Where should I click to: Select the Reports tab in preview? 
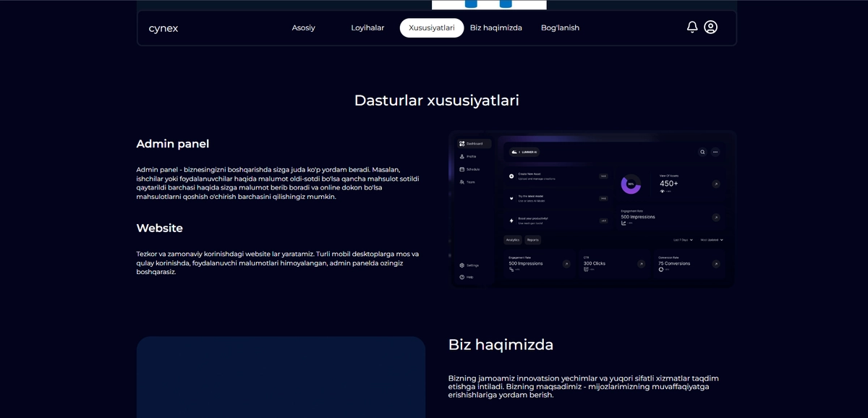point(532,239)
